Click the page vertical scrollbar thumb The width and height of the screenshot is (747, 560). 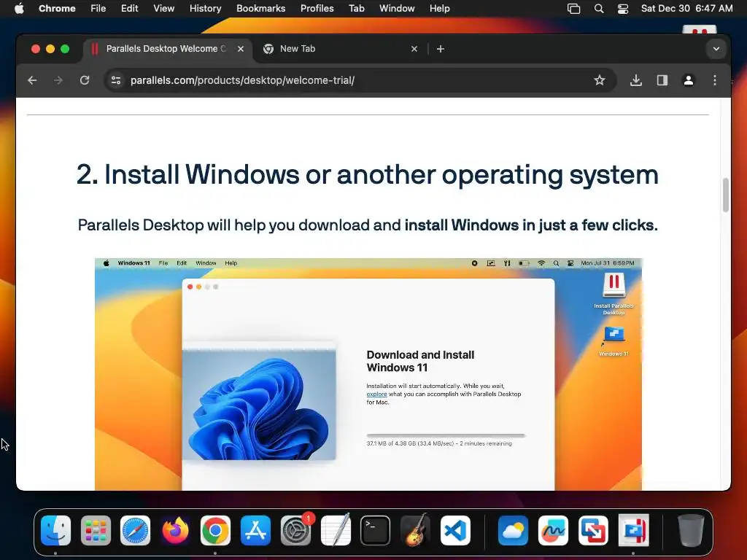(x=726, y=194)
